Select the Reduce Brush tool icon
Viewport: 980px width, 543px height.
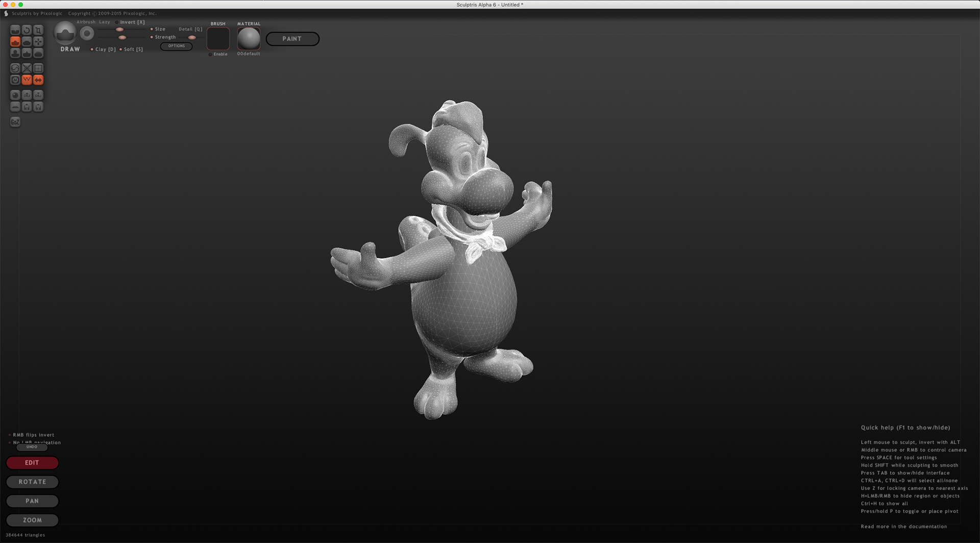click(15, 68)
